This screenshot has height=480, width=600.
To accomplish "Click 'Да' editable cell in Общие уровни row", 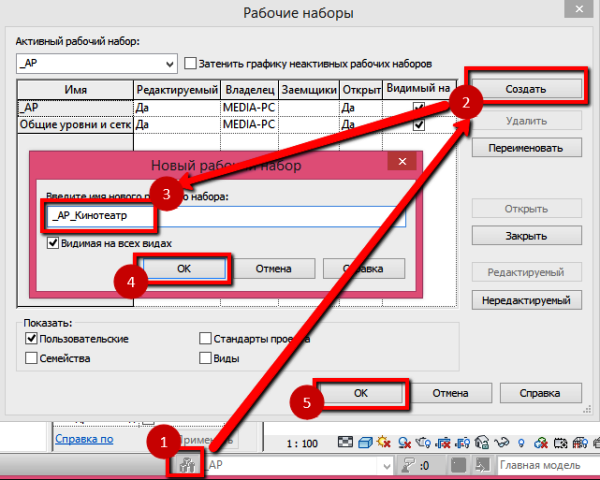I will 177,125.
